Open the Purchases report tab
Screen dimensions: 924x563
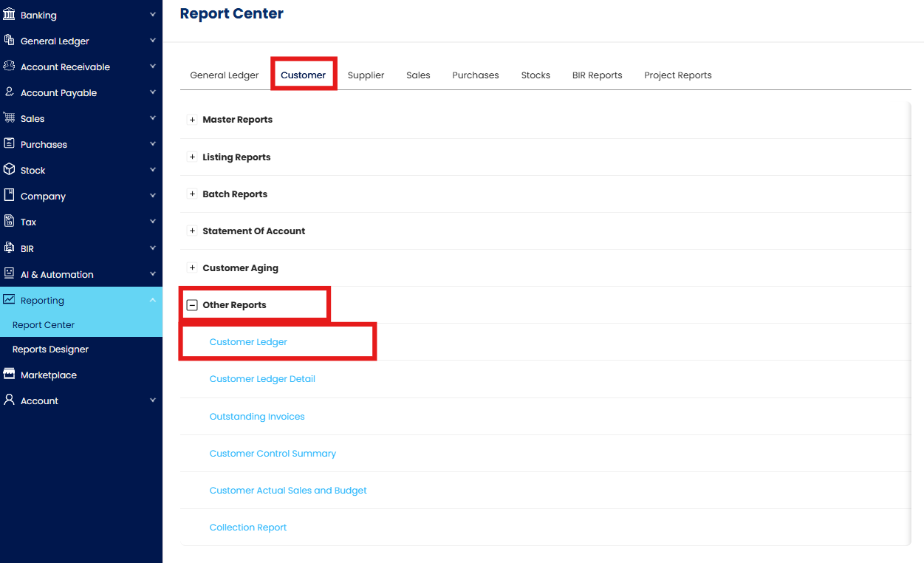(x=476, y=75)
